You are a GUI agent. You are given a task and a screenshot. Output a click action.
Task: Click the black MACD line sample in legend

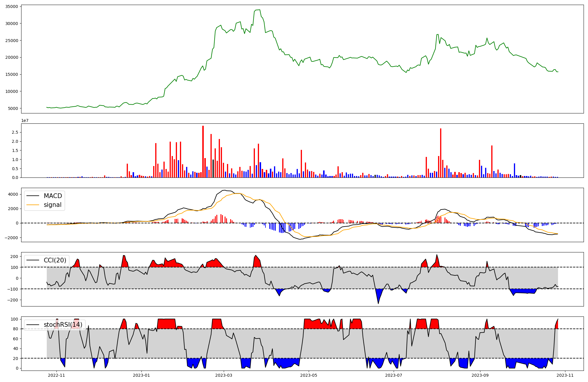33,196
